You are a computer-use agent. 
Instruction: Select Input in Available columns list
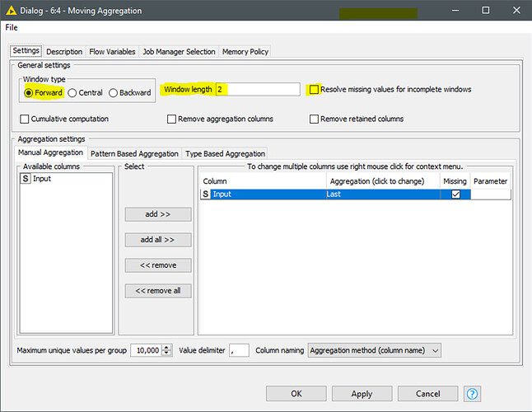[x=66, y=179]
